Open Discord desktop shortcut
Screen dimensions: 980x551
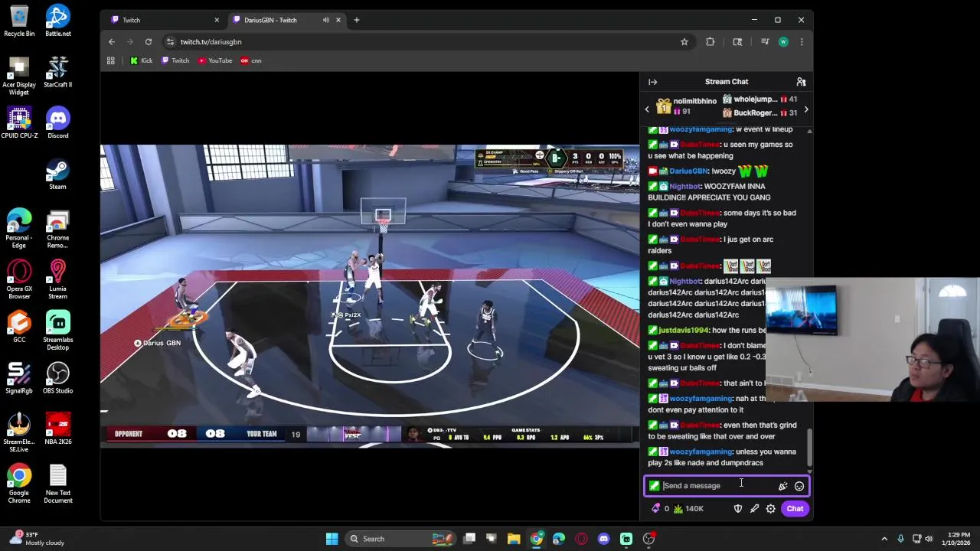pyautogui.click(x=57, y=123)
